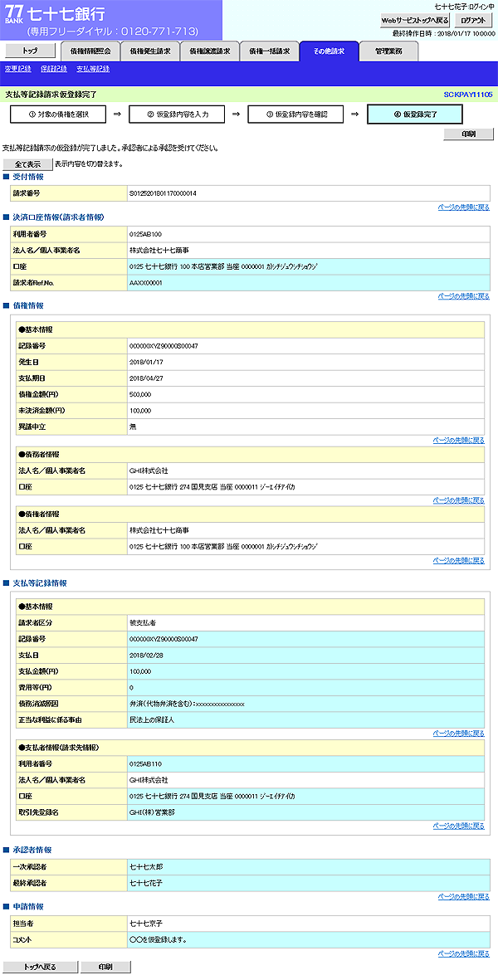Click ページの先頭に戻る under 債務者情報 block
Viewport: 498px width, 980px height.
pyautogui.click(x=459, y=500)
